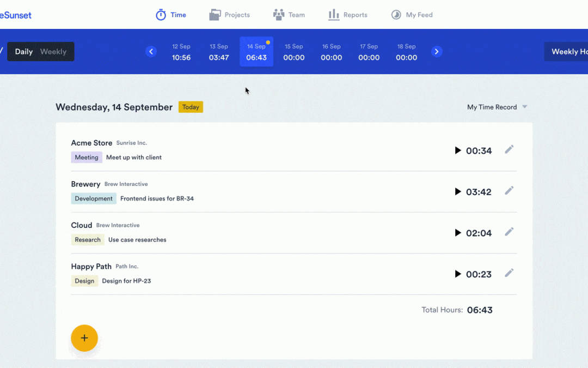
Task: Select the 18 Sep date
Action: tap(406, 52)
